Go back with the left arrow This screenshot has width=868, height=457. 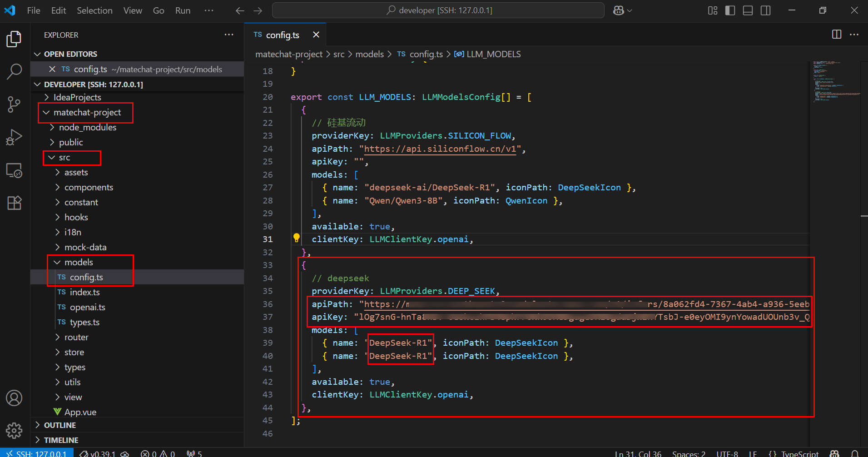click(240, 10)
